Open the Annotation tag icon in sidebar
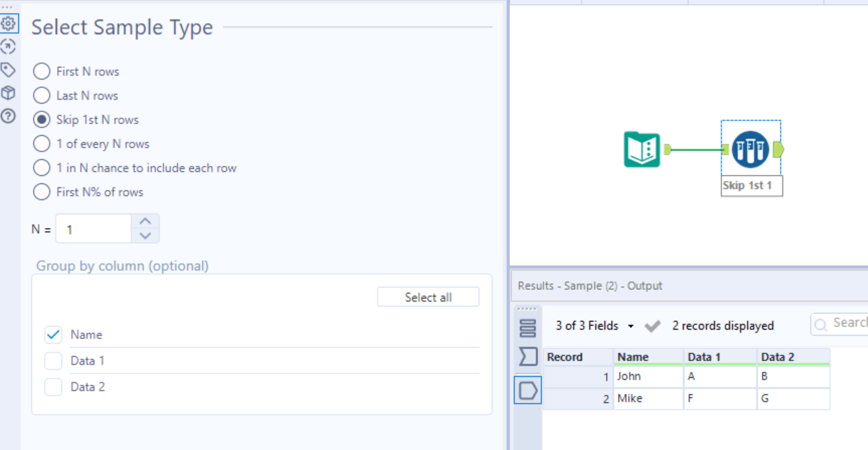 [9, 70]
